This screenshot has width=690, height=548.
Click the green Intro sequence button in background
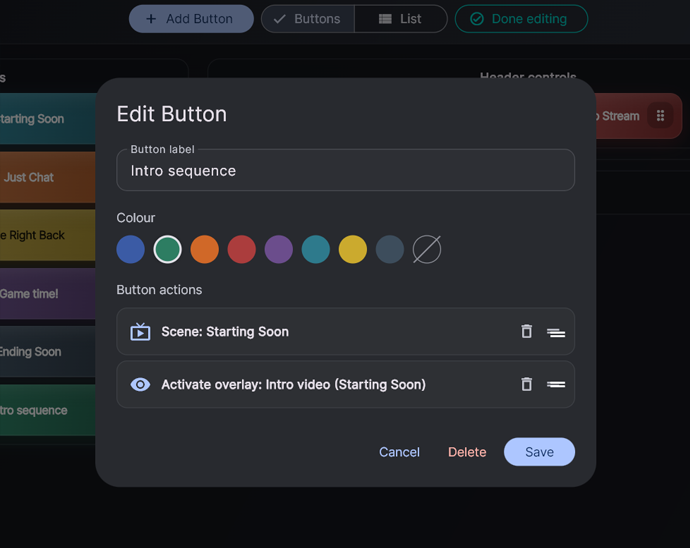tap(48, 410)
